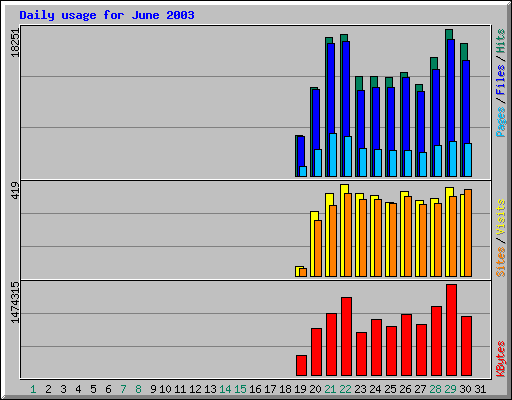Viewport: 512px width, 400px height.
Task: Click the red KBytes bar for day 24
Action: click(376, 348)
